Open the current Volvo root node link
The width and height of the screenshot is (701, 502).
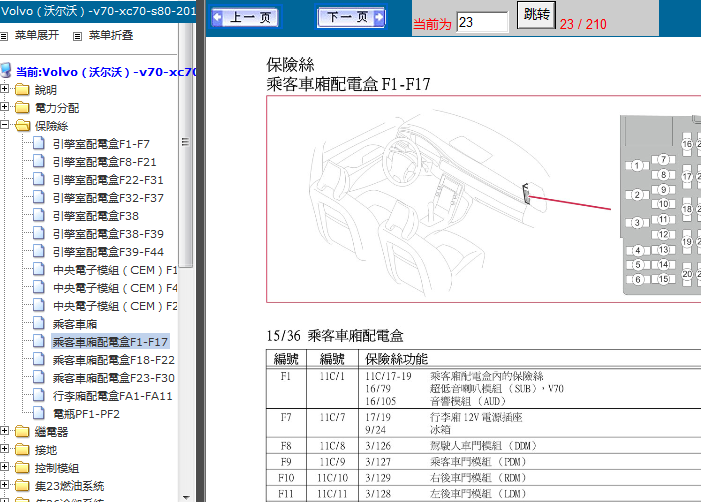coord(106,72)
